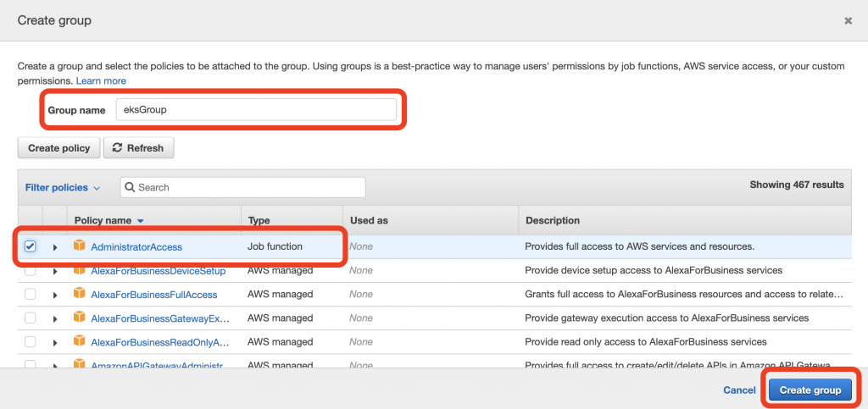
Task: Click the AlexaForBusinessGatewayEx policy box icon
Action: [80, 318]
